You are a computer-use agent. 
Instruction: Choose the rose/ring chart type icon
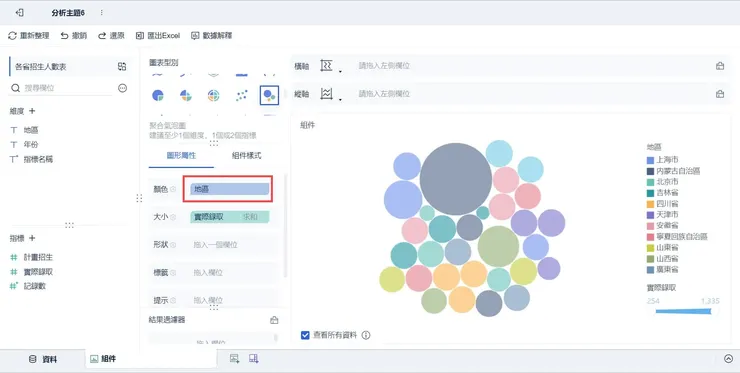coord(213,95)
